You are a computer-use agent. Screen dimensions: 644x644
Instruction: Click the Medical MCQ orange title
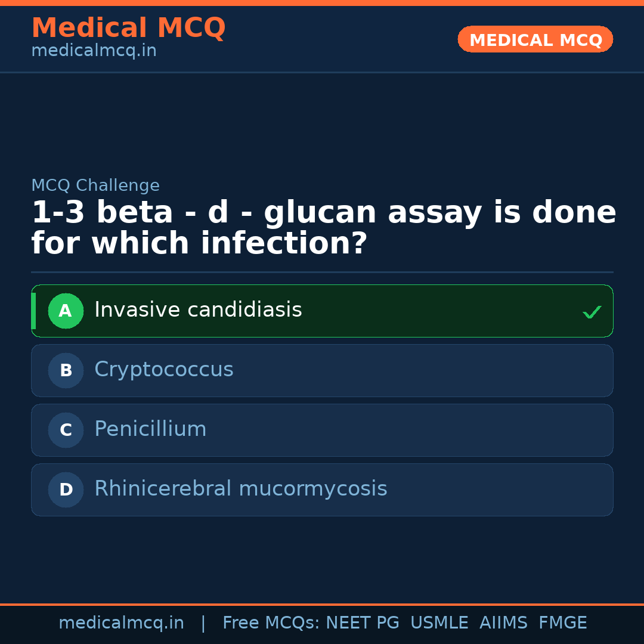point(128,28)
